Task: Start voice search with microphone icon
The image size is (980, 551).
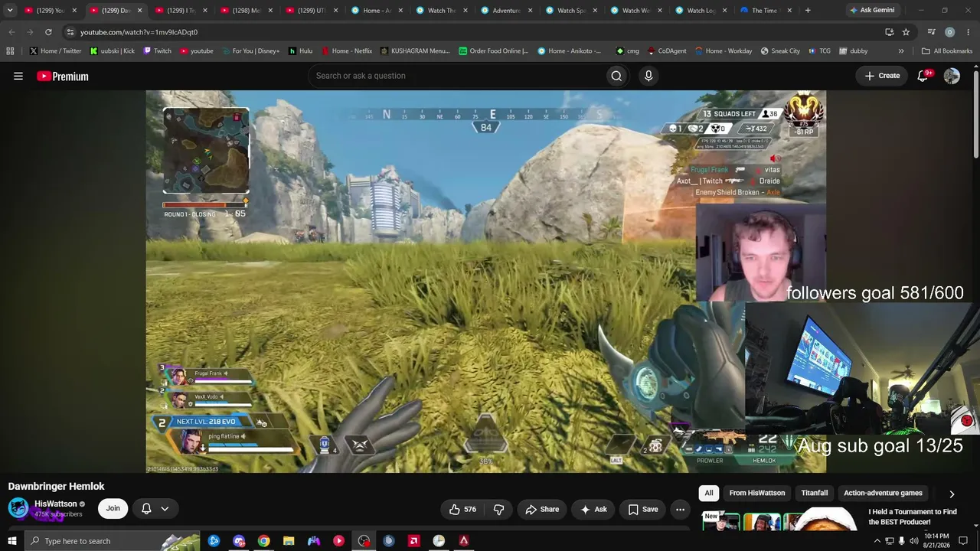Action: pos(648,76)
